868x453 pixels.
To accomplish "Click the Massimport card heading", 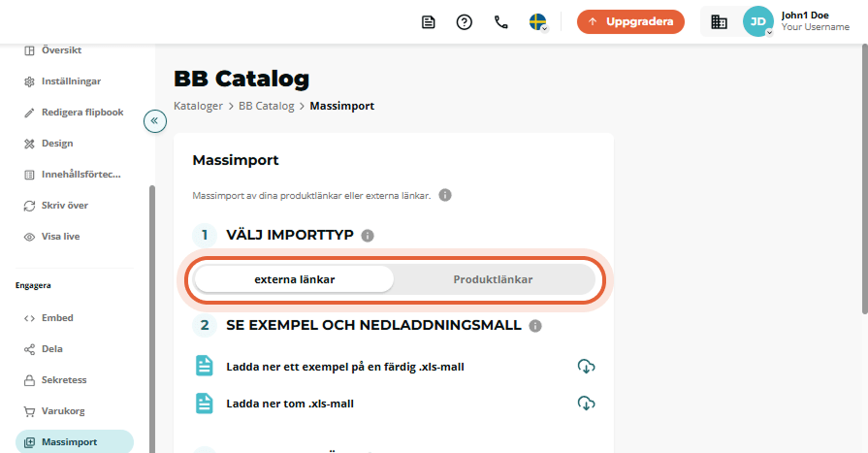I will tap(236, 160).
